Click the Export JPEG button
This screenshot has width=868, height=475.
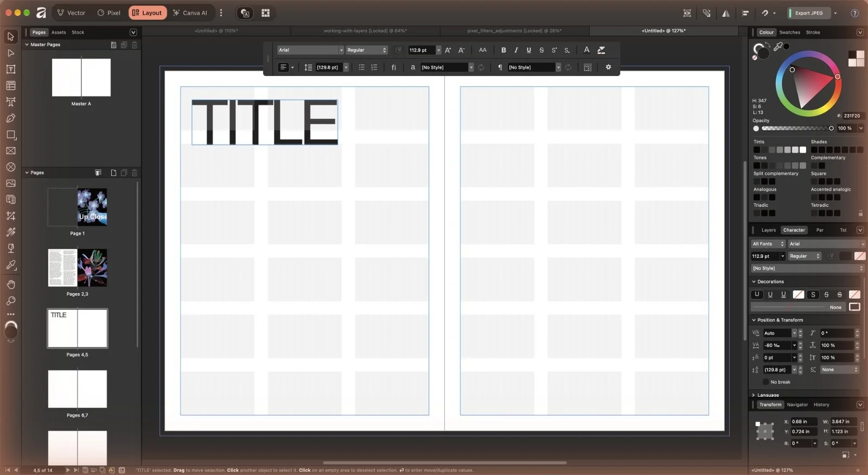point(809,13)
